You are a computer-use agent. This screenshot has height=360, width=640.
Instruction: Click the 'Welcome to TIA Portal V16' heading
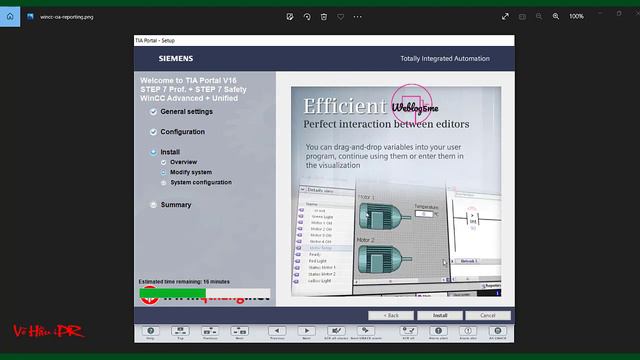coord(188,80)
